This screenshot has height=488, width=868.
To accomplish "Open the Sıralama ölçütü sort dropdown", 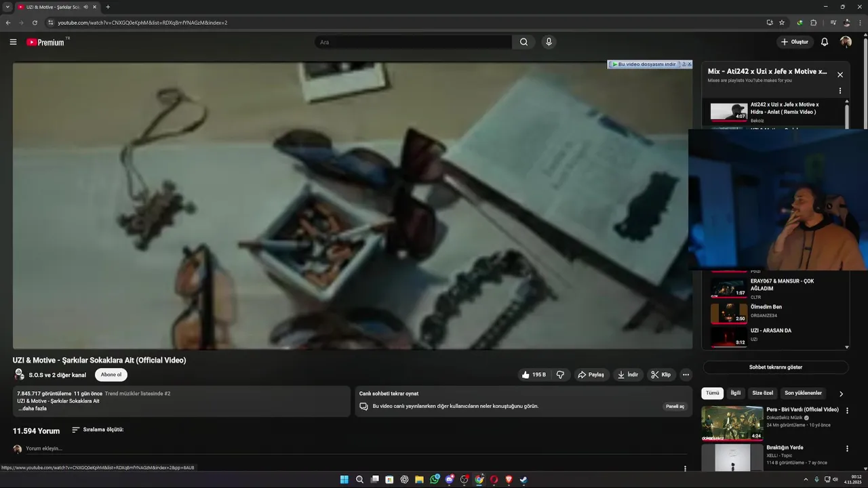I will 98,430.
